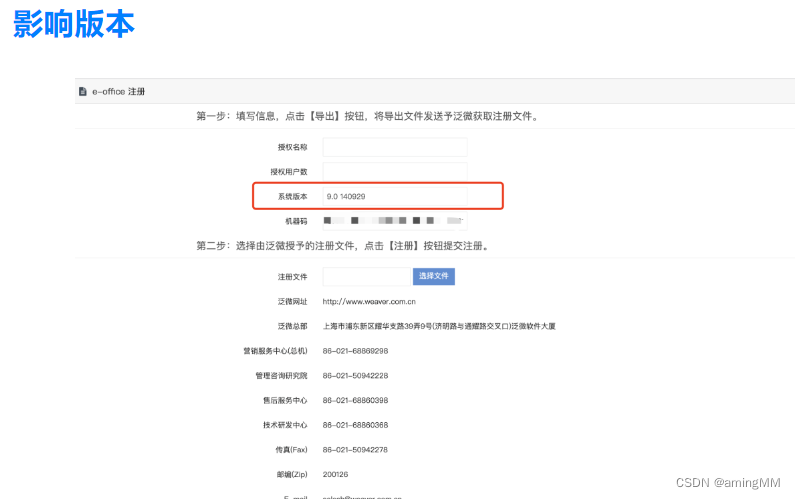
Task: Click the 第一步 instruction text
Action: [368, 116]
